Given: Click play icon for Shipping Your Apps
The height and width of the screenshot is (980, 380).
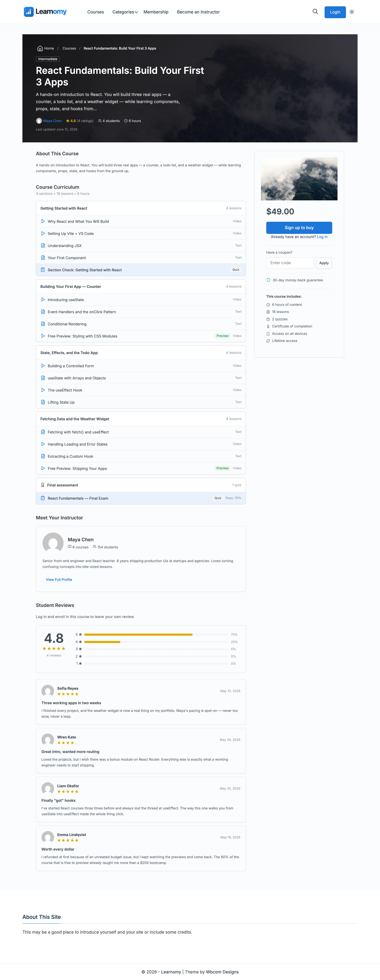Looking at the screenshot, I should (43, 469).
